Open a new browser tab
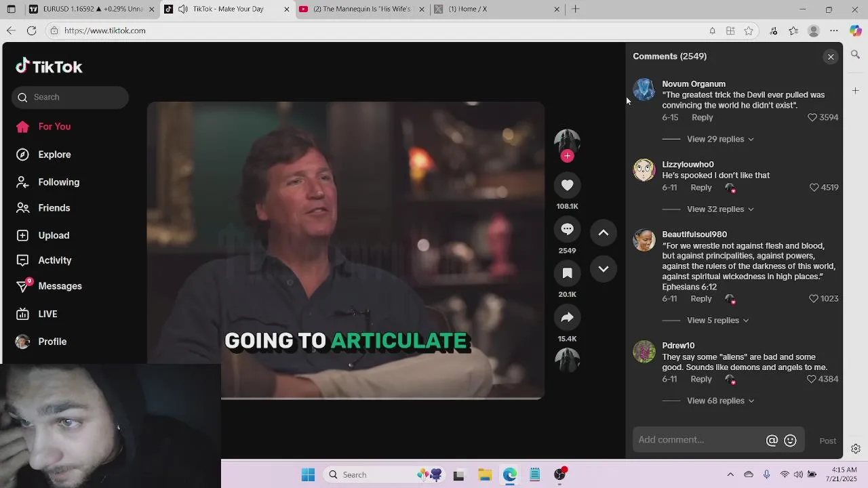Screen dimensions: 868x488 [575, 9]
